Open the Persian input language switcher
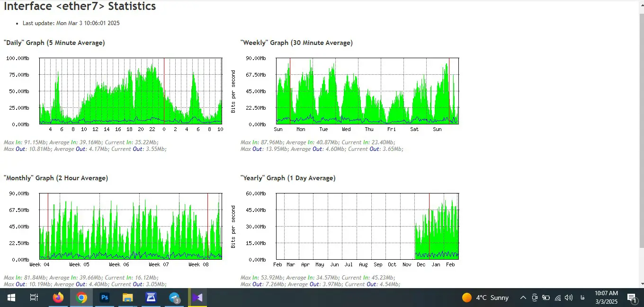The width and height of the screenshot is (644, 307). pyautogui.click(x=582, y=298)
